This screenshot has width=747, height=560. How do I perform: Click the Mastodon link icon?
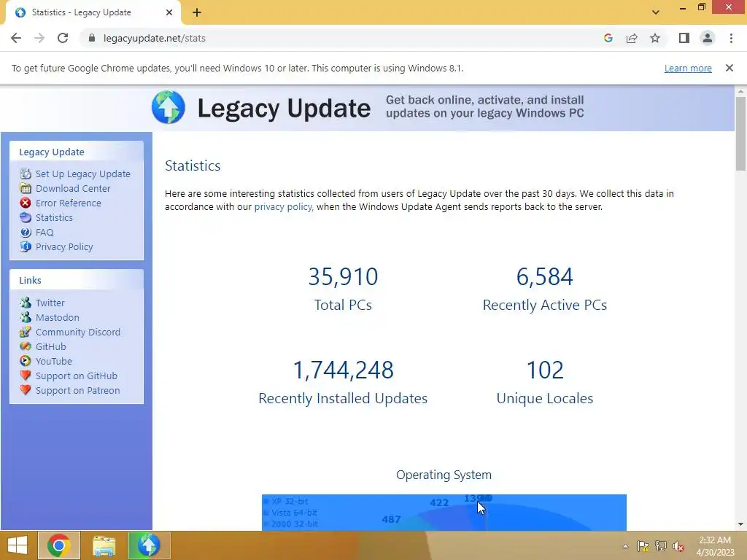point(26,317)
